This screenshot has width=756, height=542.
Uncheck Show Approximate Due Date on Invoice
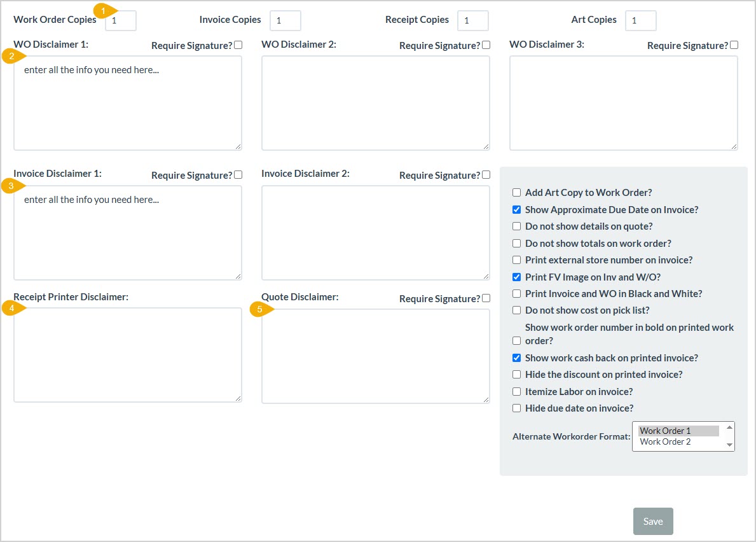[516, 209]
